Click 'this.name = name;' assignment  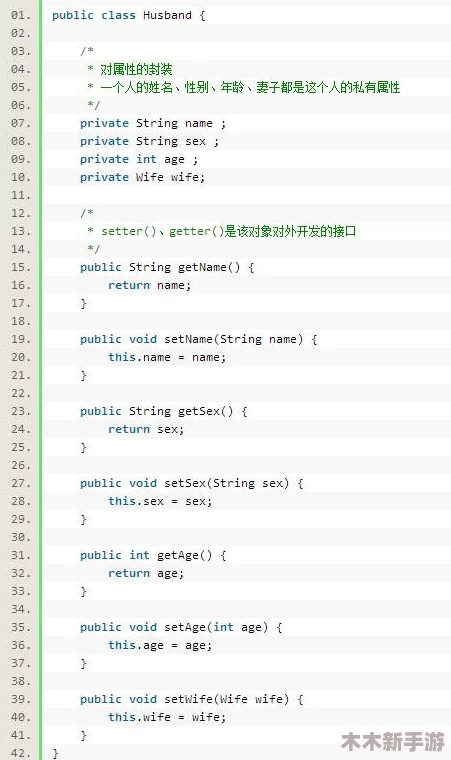(x=167, y=358)
